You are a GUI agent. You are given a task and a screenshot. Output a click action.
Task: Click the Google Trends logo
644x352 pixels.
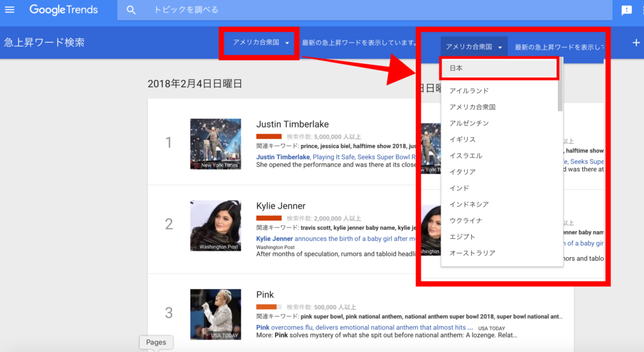[x=64, y=9]
